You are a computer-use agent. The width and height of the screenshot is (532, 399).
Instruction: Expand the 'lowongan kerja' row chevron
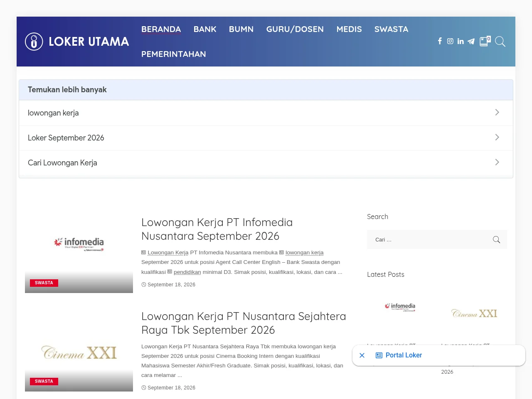click(x=497, y=112)
